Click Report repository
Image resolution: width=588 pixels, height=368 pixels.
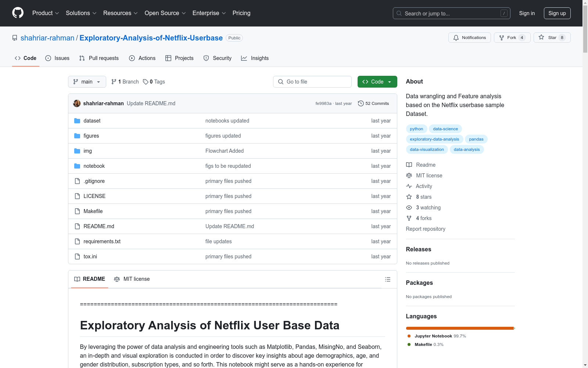click(x=426, y=229)
